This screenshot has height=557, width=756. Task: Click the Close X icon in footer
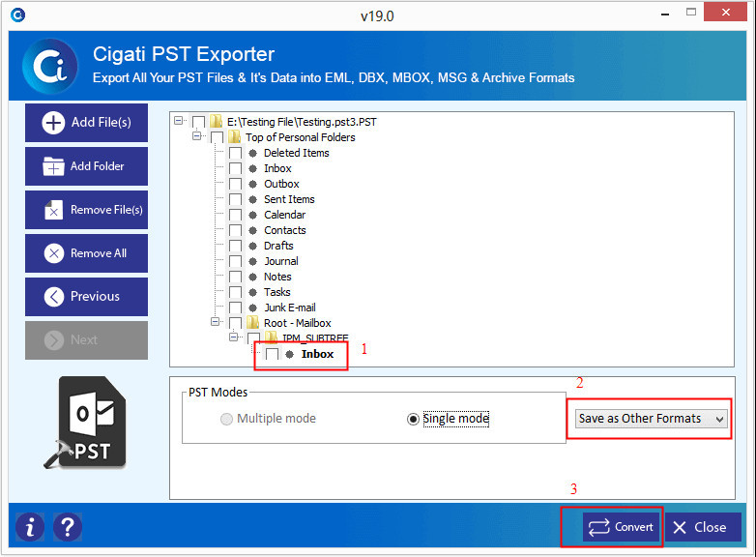680,528
